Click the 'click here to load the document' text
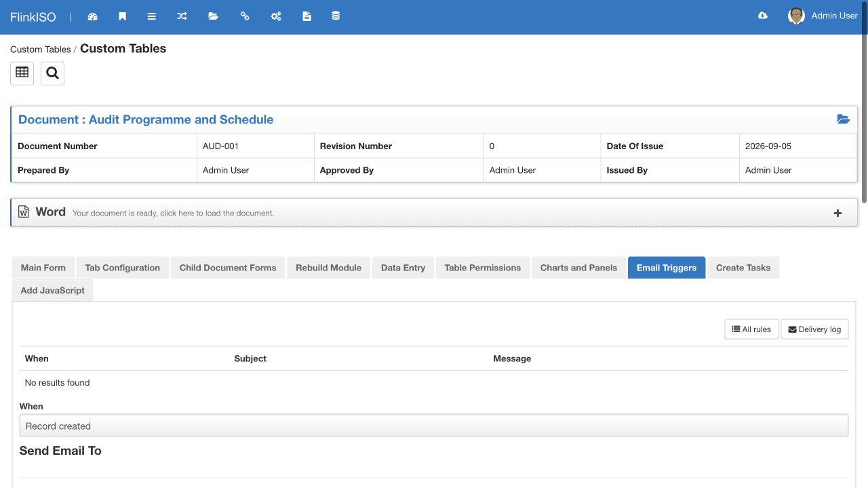The width and height of the screenshot is (868, 488). click(217, 213)
